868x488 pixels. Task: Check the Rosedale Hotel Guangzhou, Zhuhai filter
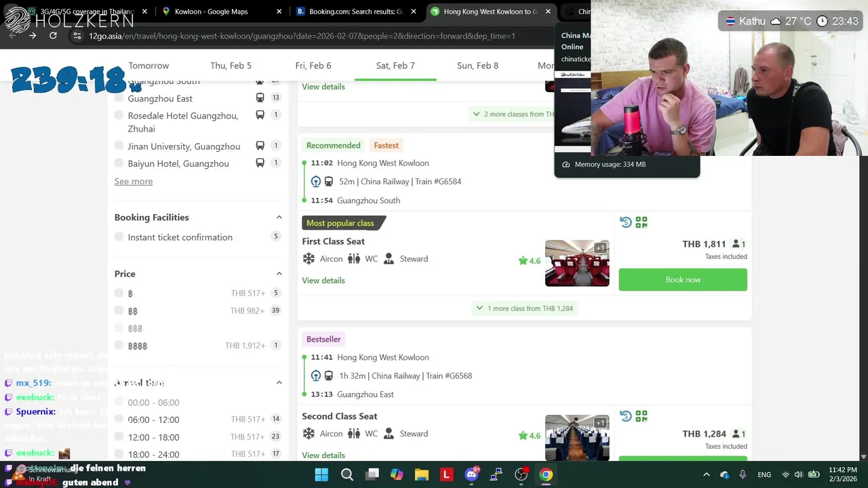coord(119,116)
